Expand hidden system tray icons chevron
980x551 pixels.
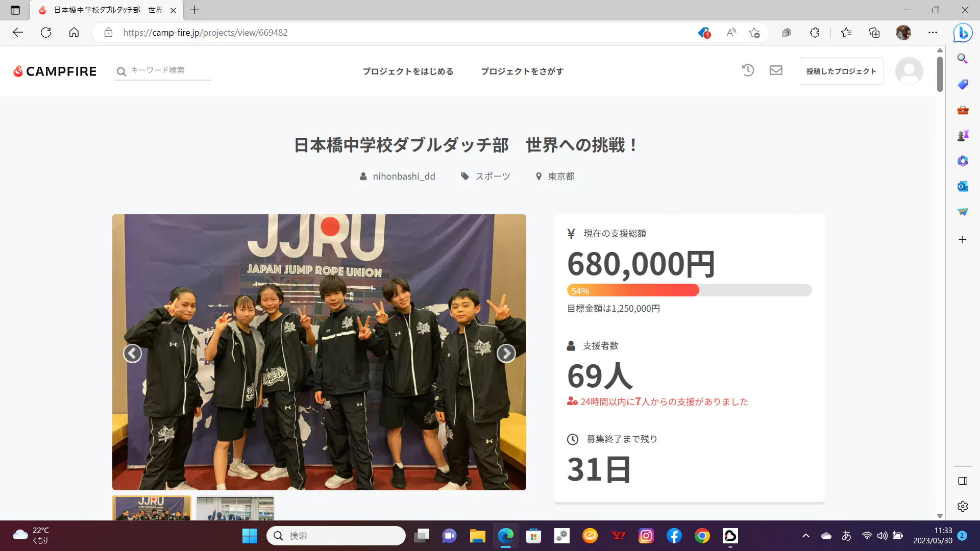point(806,536)
